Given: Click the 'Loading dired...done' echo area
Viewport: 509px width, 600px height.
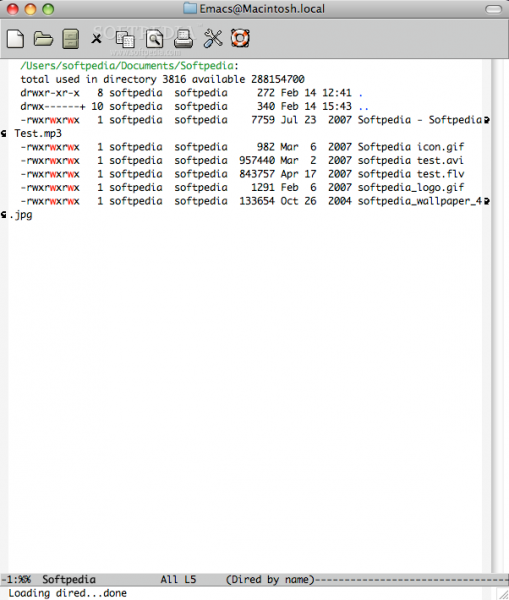Looking at the screenshot, I should (67, 593).
